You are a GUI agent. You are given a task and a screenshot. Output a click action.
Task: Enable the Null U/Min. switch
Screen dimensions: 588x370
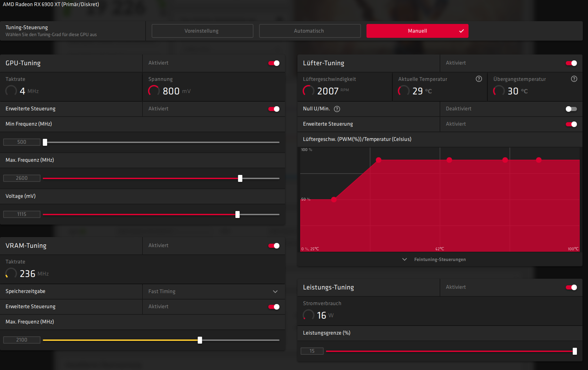click(x=571, y=109)
